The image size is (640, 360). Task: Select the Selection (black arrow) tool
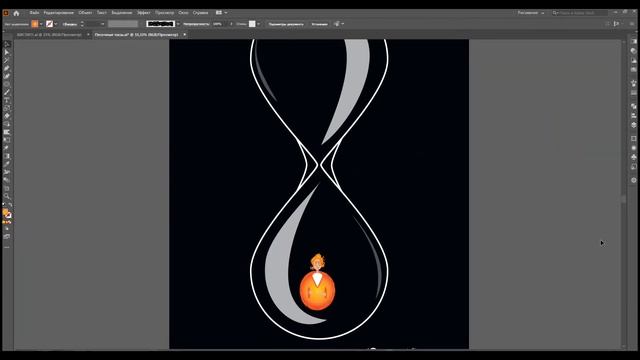point(7,44)
